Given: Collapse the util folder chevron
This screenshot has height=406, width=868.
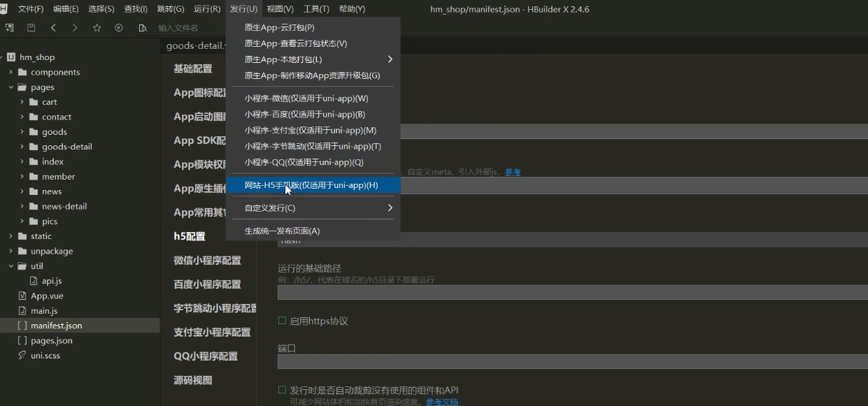Looking at the screenshot, I should coord(11,266).
